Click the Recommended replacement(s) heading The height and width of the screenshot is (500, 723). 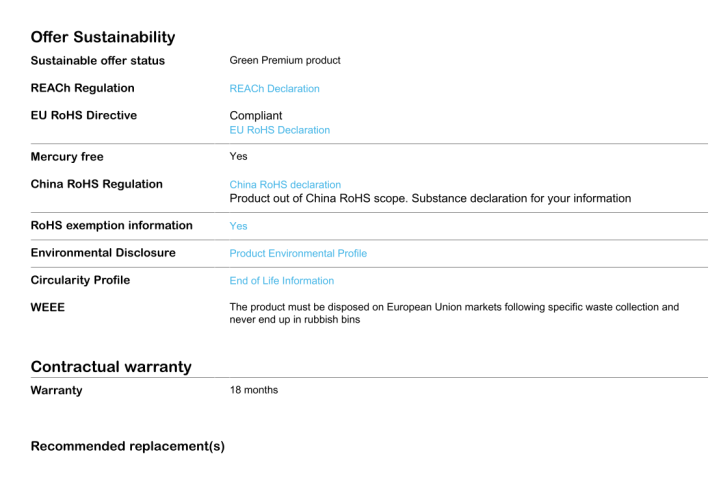point(128,446)
